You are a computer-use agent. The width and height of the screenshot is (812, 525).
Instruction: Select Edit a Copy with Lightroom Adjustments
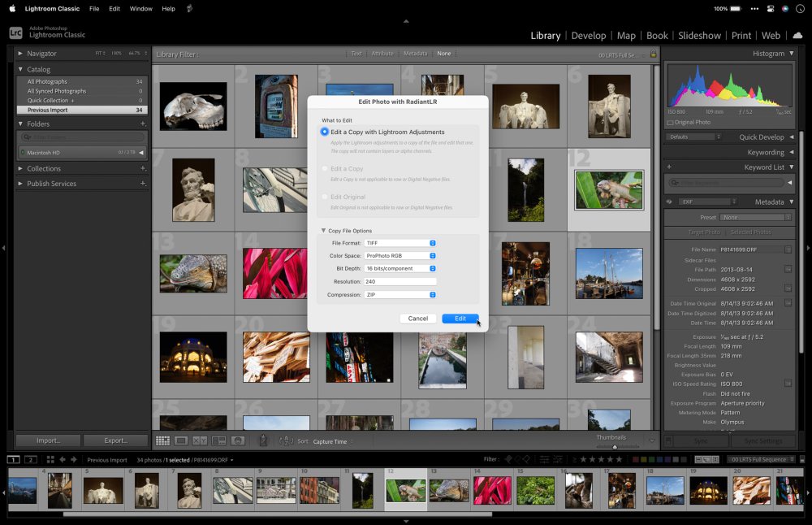325,132
